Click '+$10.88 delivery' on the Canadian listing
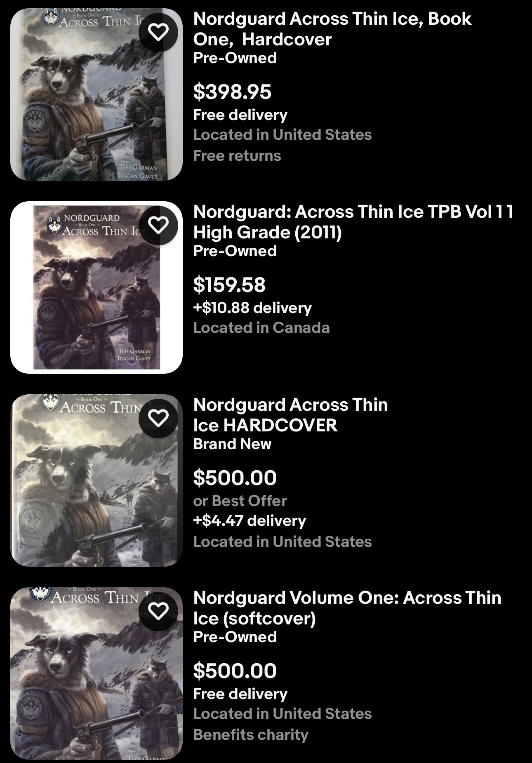The image size is (532, 763). coord(252,308)
